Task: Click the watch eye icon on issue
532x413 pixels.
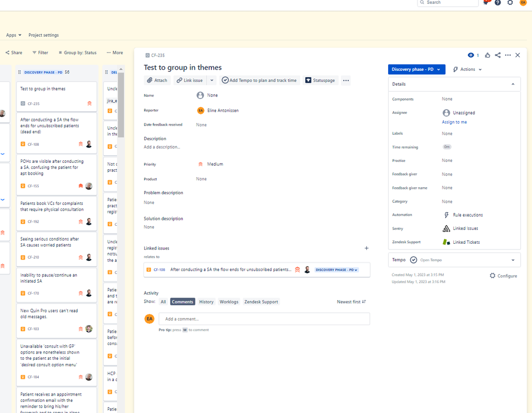Action: coord(471,55)
